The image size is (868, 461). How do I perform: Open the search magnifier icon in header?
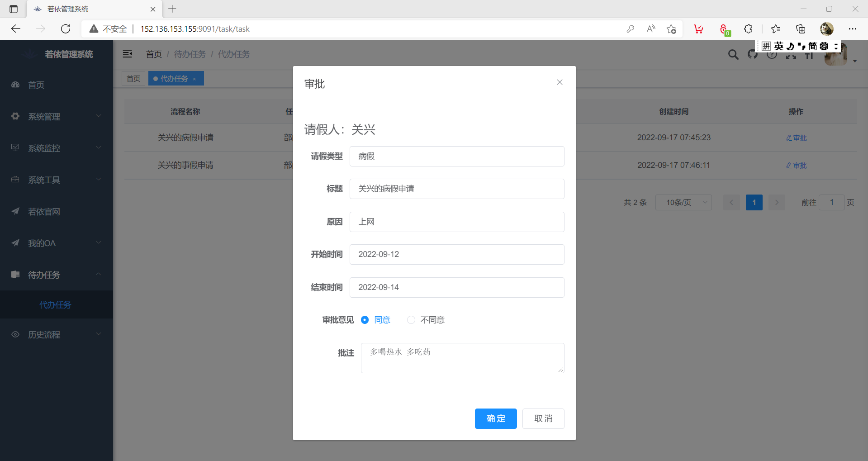[733, 55]
